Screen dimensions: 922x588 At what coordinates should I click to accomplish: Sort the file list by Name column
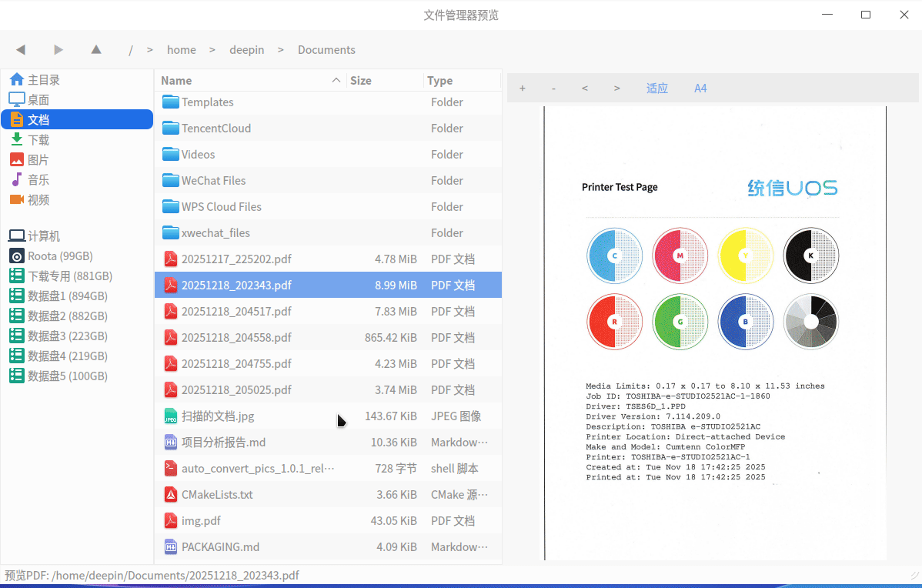(x=250, y=81)
